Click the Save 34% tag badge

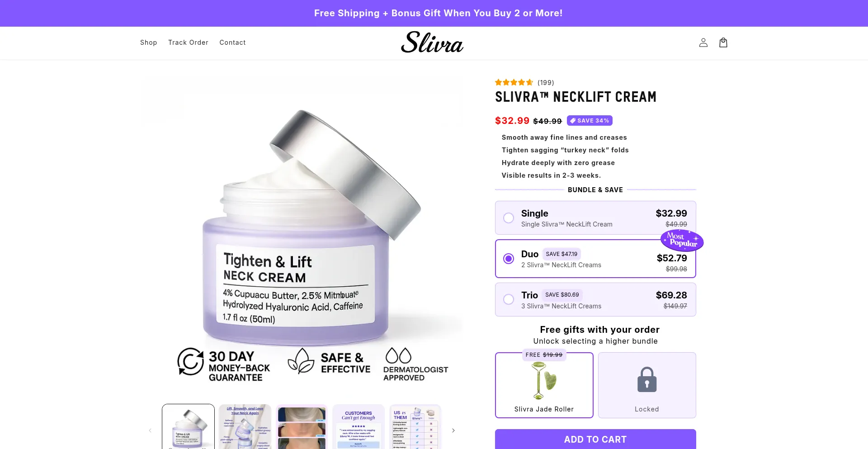(x=590, y=121)
